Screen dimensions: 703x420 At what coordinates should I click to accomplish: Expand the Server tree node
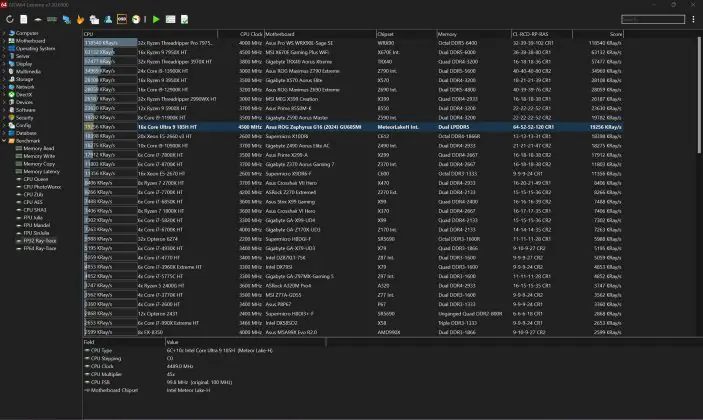[x=4, y=56]
